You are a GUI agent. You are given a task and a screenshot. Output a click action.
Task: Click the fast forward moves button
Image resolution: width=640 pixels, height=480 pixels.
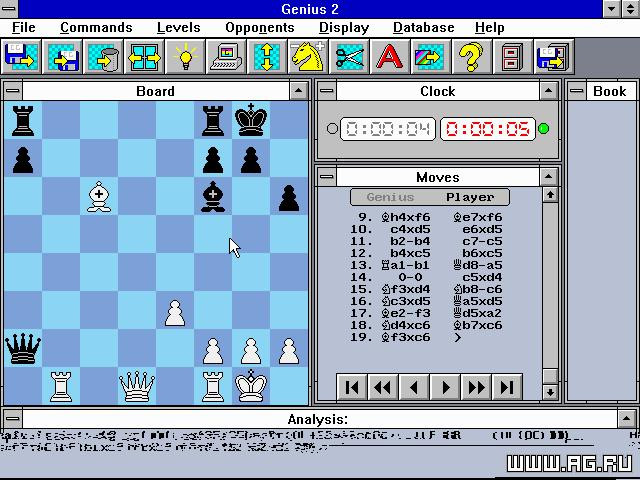(x=476, y=387)
